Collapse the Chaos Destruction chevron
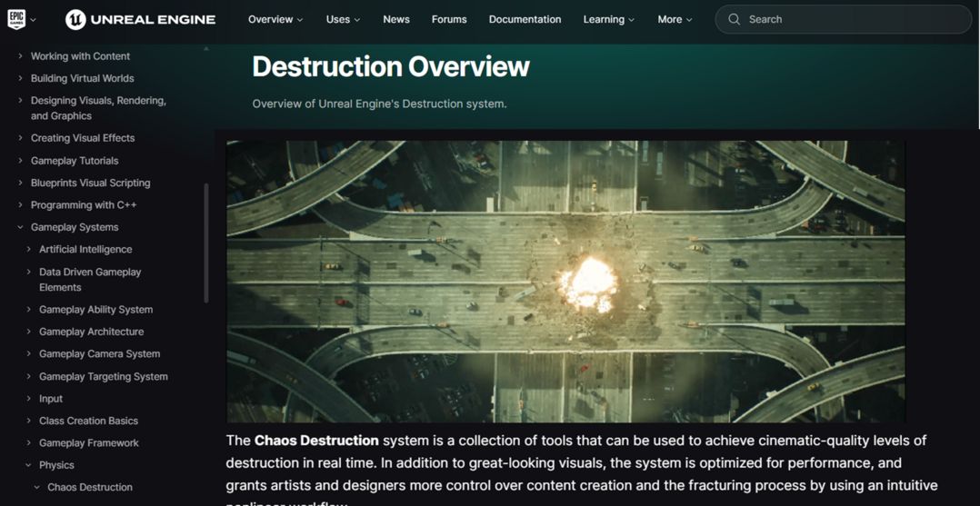Viewport: 980px width, 506px height. click(37, 487)
